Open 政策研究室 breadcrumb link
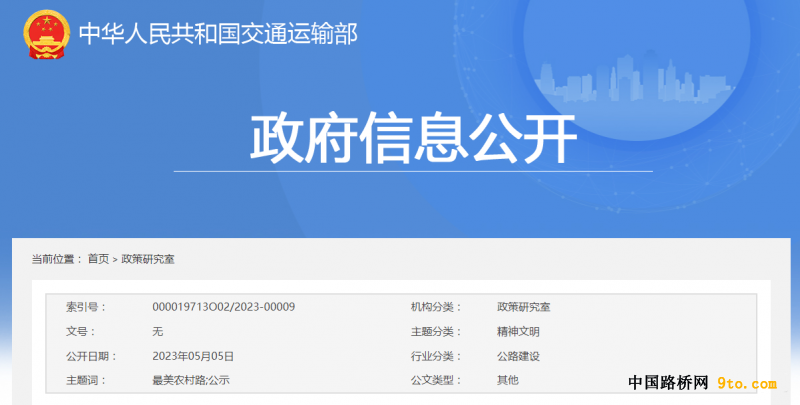The image size is (800, 405). coord(148,259)
